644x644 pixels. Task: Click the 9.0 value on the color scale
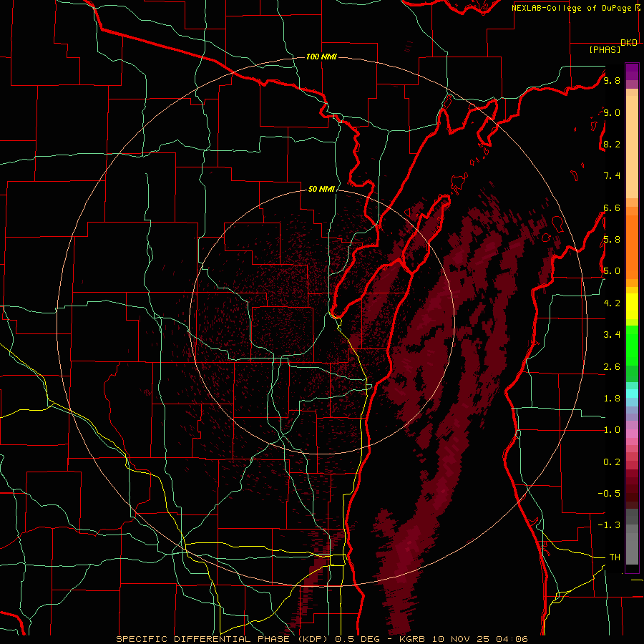pyautogui.click(x=612, y=112)
